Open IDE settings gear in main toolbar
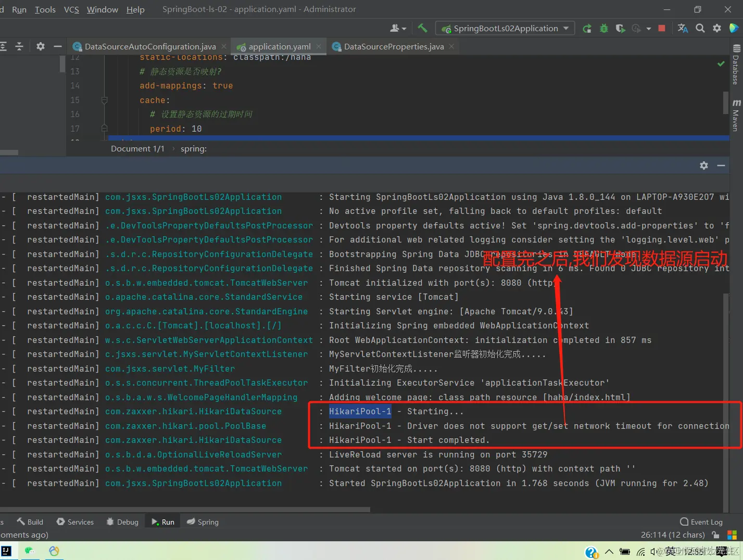Viewport: 743px width, 560px height. pyautogui.click(x=717, y=28)
